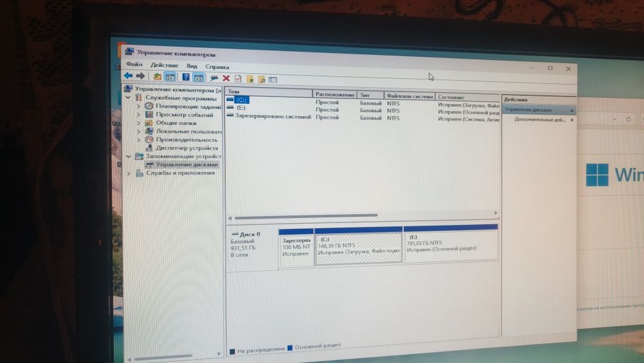This screenshot has height=363, width=644.
Task: Toggle the show/hide Action pane icon
Action: [198, 77]
